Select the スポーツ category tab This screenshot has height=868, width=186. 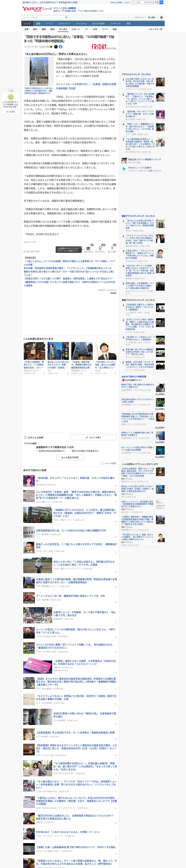(x=76, y=29)
